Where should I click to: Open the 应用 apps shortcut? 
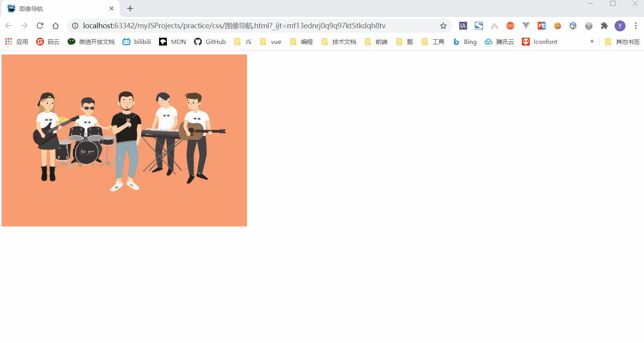pyautogui.click(x=16, y=42)
